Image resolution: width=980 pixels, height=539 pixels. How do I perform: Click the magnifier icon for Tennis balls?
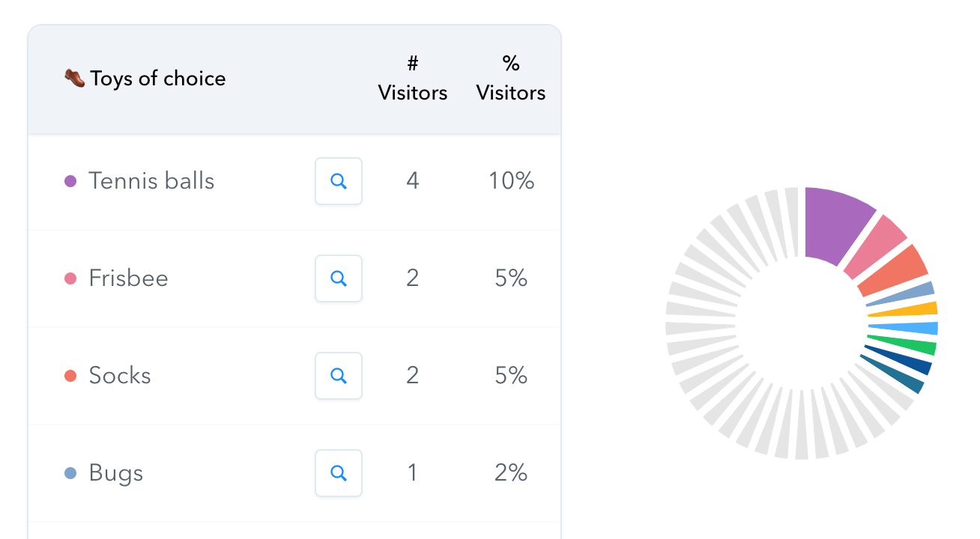339,181
